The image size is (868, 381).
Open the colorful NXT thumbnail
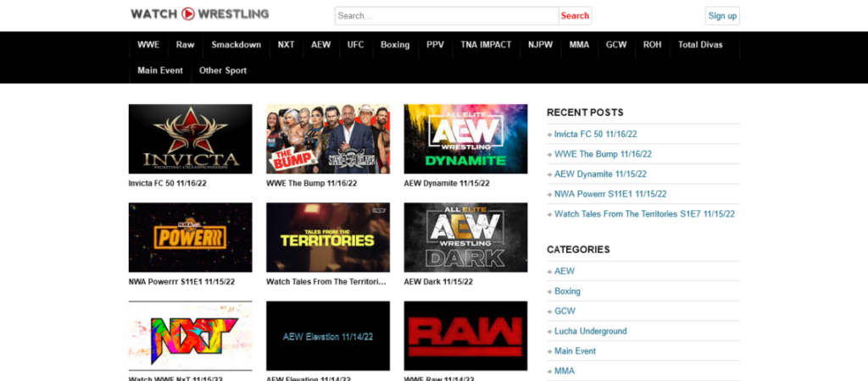click(x=191, y=335)
